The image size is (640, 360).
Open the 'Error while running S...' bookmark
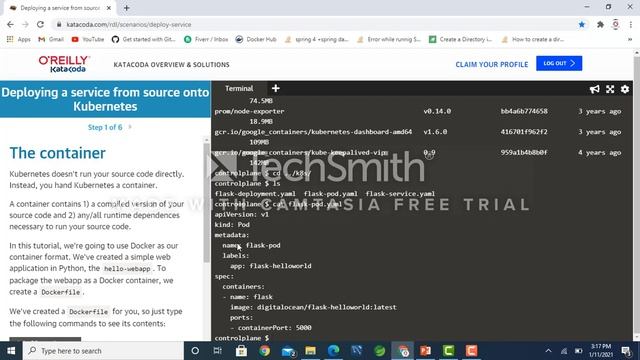point(389,39)
